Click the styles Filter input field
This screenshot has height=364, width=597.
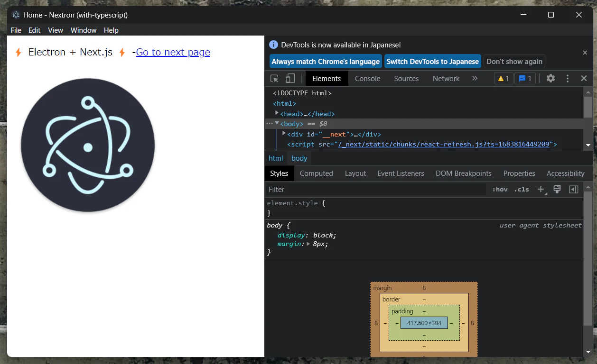click(x=375, y=190)
